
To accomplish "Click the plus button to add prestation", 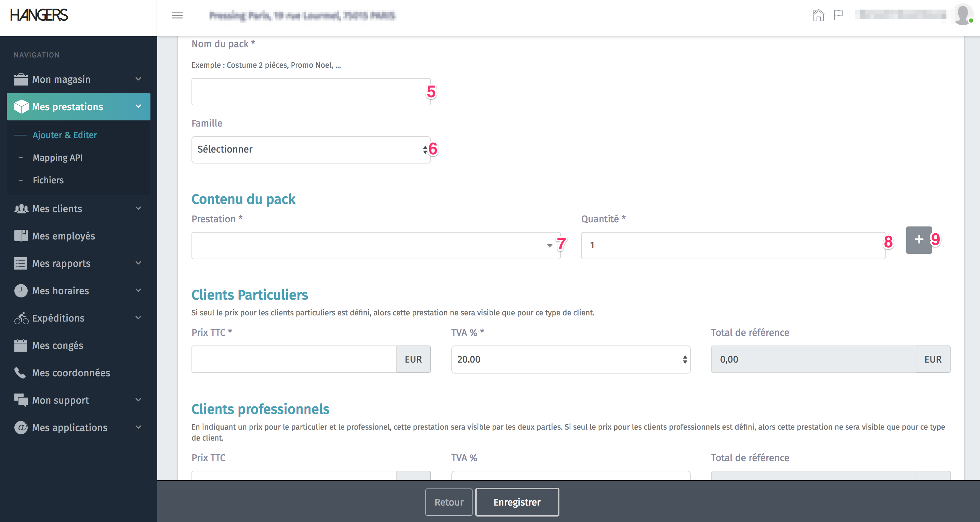I will (918, 240).
